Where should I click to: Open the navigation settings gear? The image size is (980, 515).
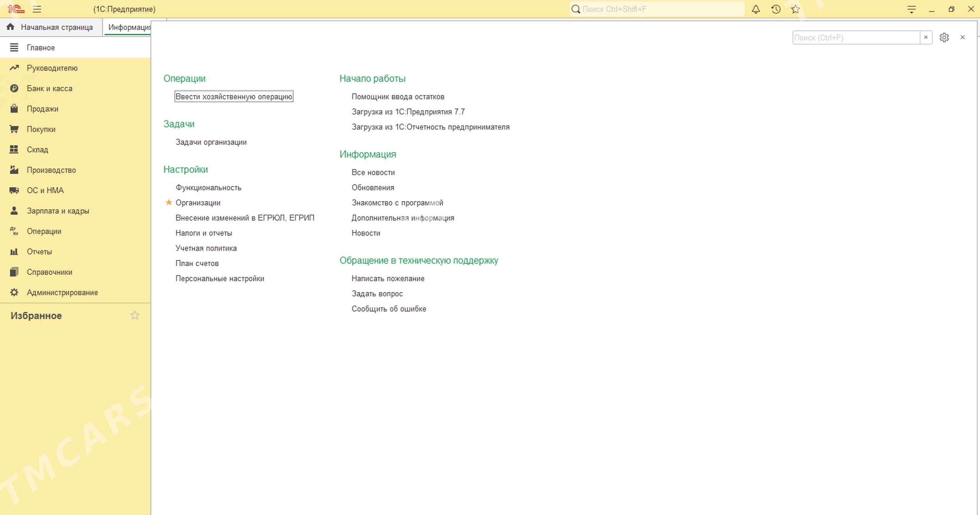click(x=944, y=37)
